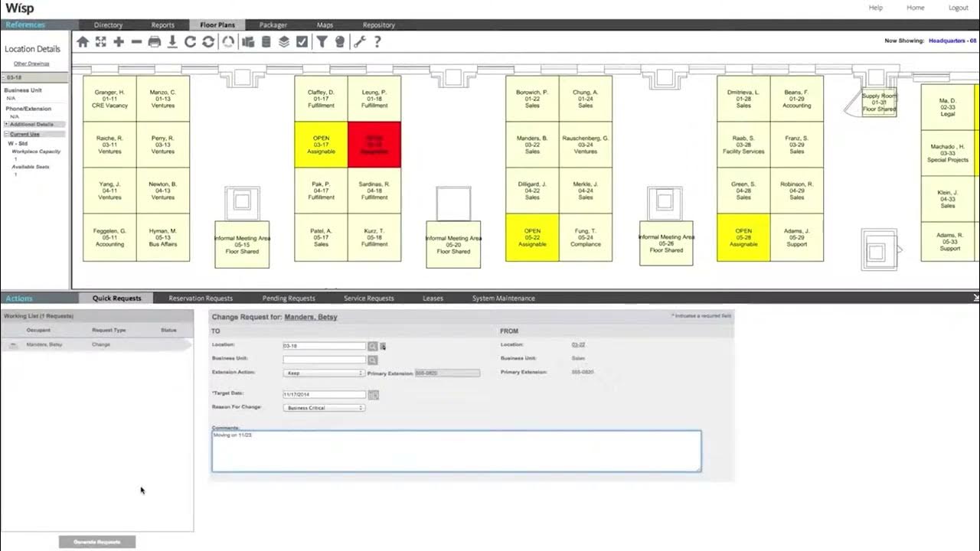Click the Informal Meeting Area 05-15 room
The image size is (980, 551).
(242, 245)
